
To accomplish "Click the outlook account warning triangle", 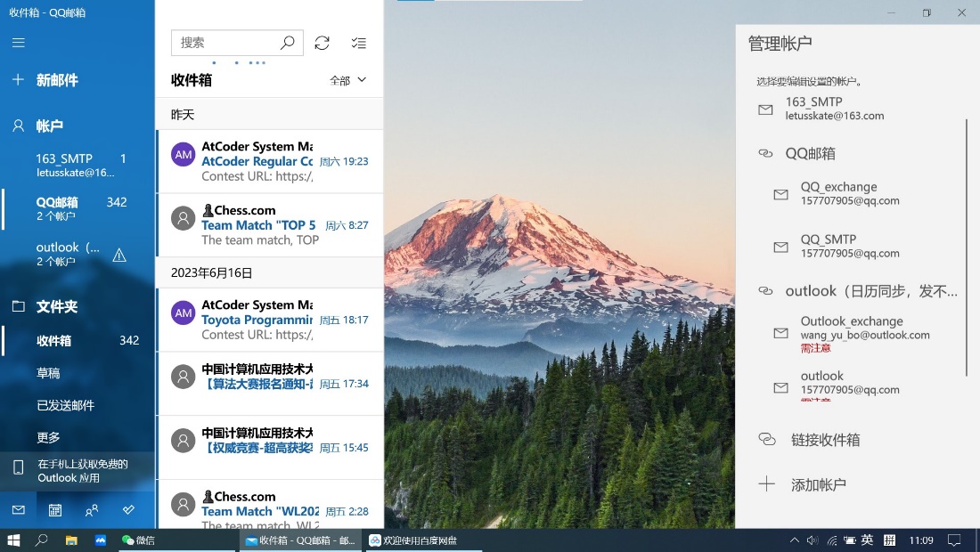I will tap(119, 255).
